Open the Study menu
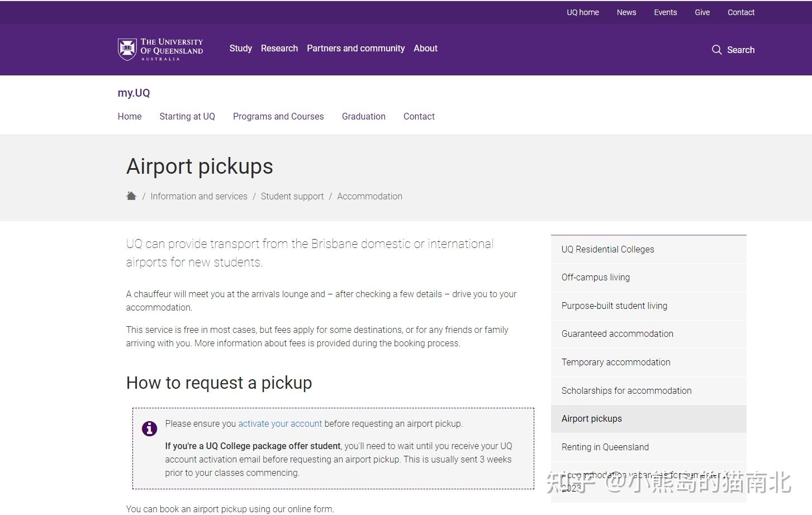 tap(240, 49)
